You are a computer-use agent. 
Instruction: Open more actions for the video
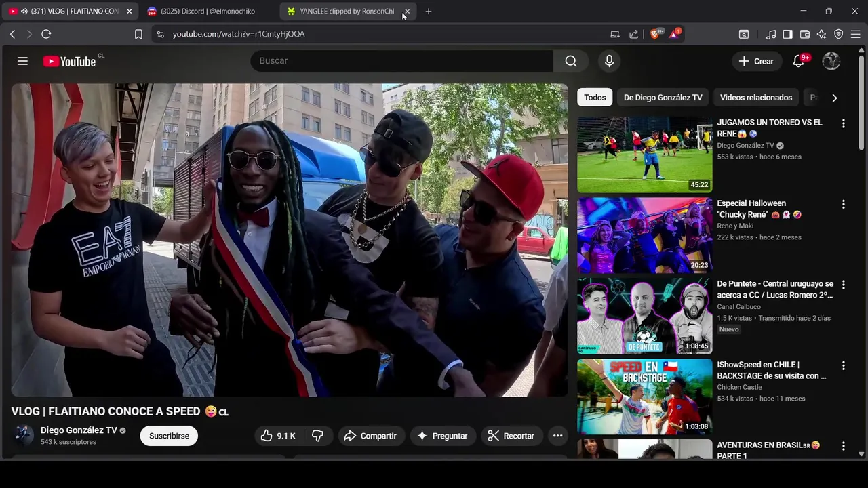557,436
